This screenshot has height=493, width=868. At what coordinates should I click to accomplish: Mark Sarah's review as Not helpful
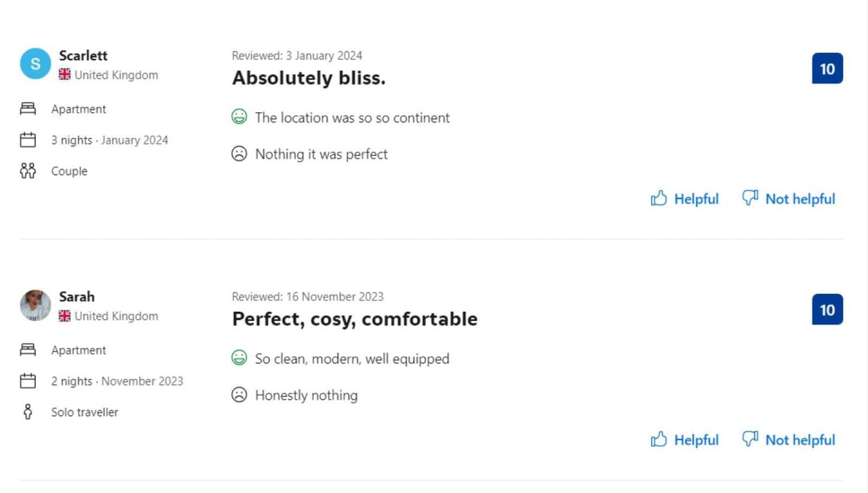click(x=789, y=440)
